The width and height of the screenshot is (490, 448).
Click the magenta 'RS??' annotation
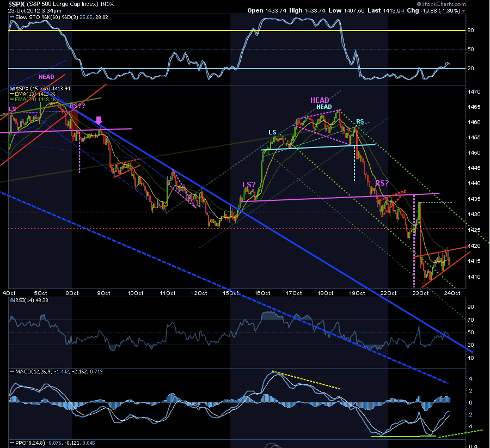pyautogui.click(x=77, y=106)
